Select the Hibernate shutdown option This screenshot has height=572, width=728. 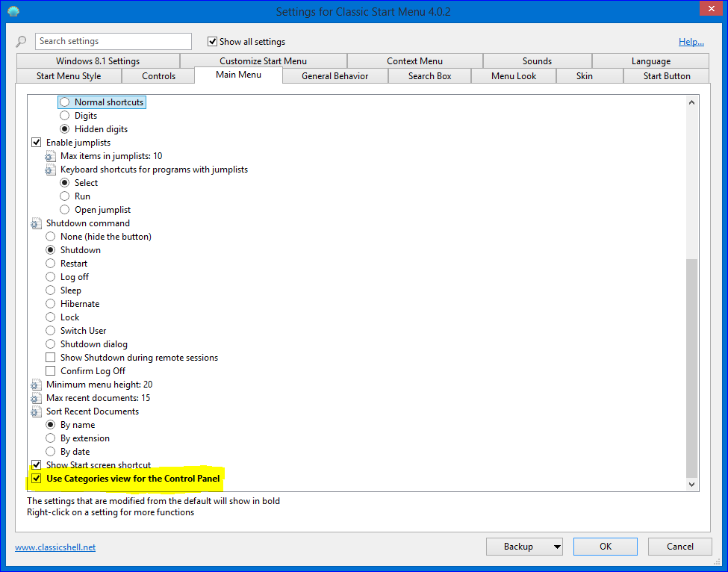coord(51,304)
